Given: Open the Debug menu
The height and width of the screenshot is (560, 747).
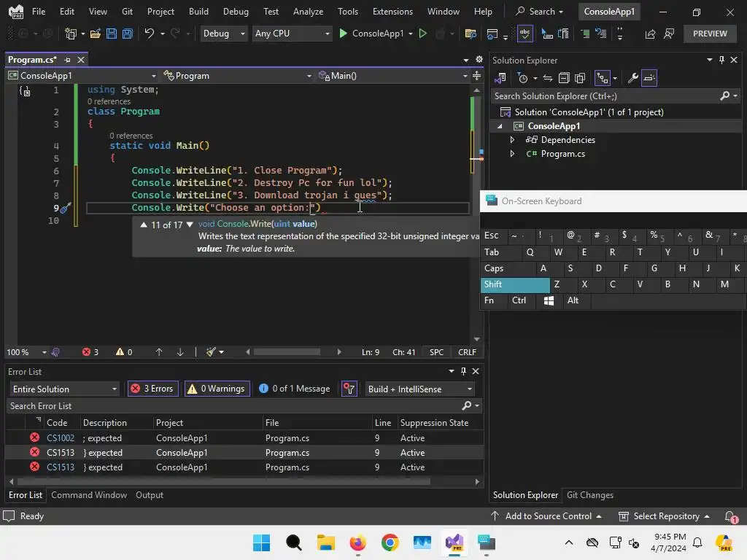Looking at the screenshot, I should coord(236,12).
